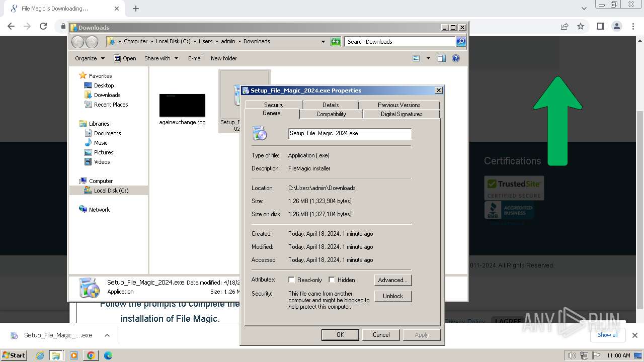This screenshot has height=362, width=644.
Task: Open the Digital Signatures tab
Action: pos(401,114)
